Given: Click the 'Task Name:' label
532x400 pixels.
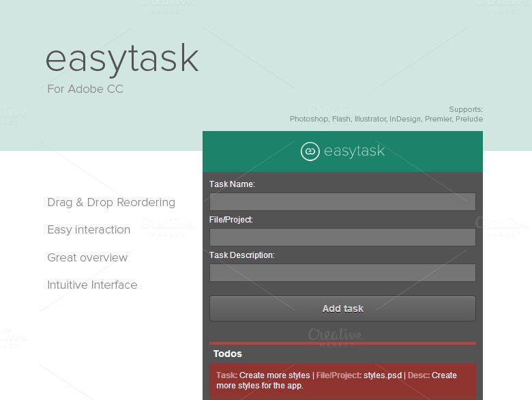Looking at the screenshot, I should (x=232, y=184).
